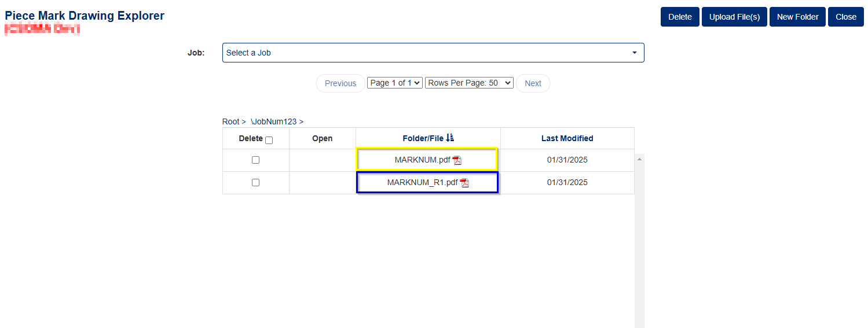Viewport: 868px width, 328px height.
Task: Click the 01/31/2025 date in MARKNUM_R1.pdf row
Action: click(567, 182)
